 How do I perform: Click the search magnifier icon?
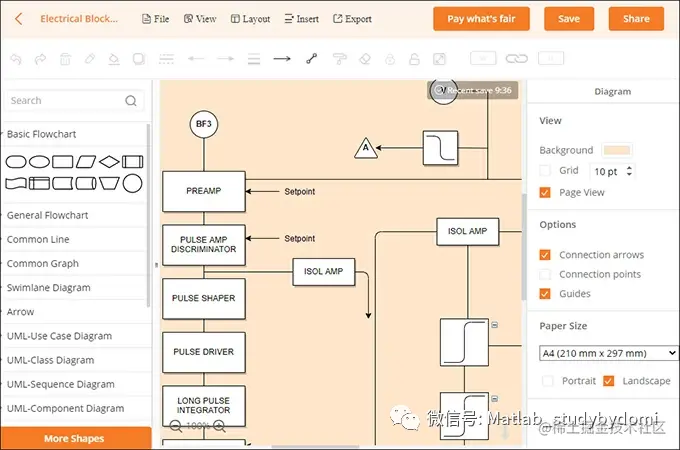coord(131,101)
